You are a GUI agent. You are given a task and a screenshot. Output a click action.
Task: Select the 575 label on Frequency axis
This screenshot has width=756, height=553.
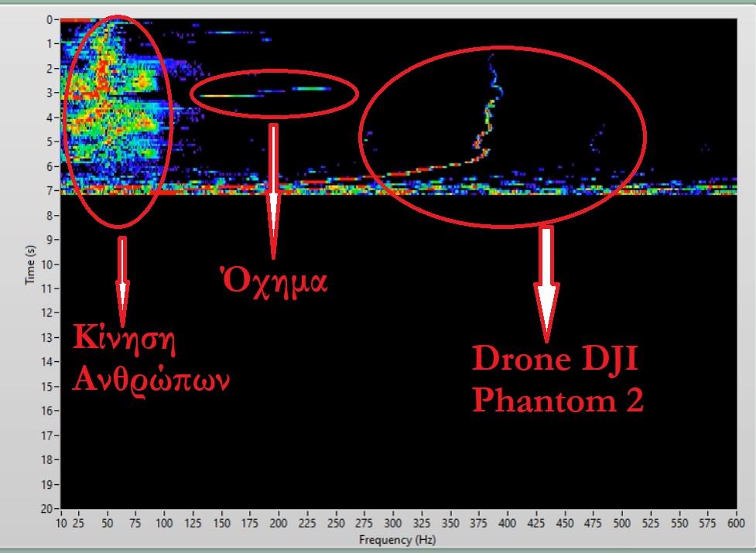(x=708, y=524)
